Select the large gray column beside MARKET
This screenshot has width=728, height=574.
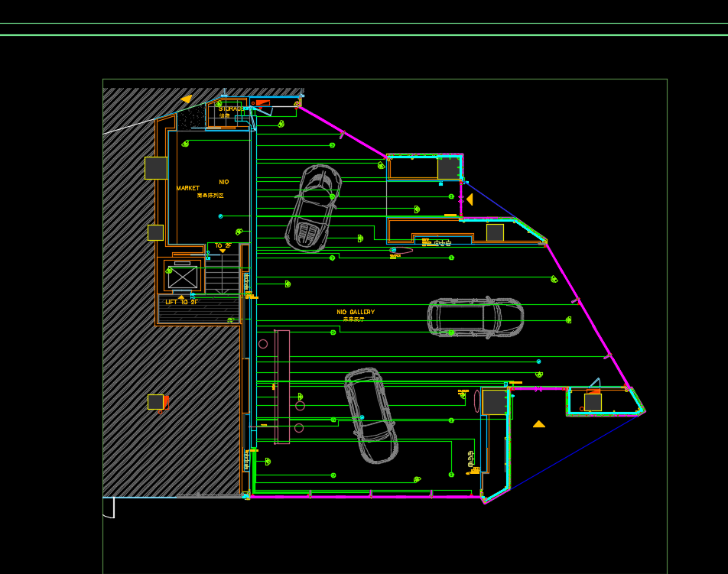[156, 168]
